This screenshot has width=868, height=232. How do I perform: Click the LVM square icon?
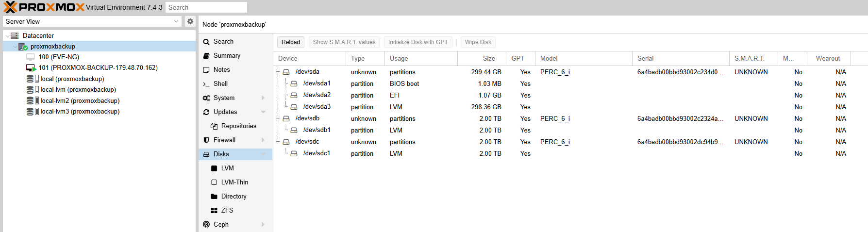pos(214,168)
